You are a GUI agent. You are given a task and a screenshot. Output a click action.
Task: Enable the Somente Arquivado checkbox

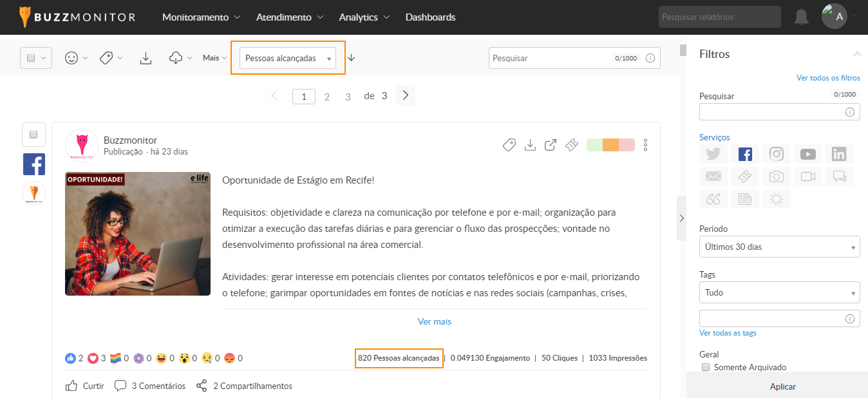[706, 367]
